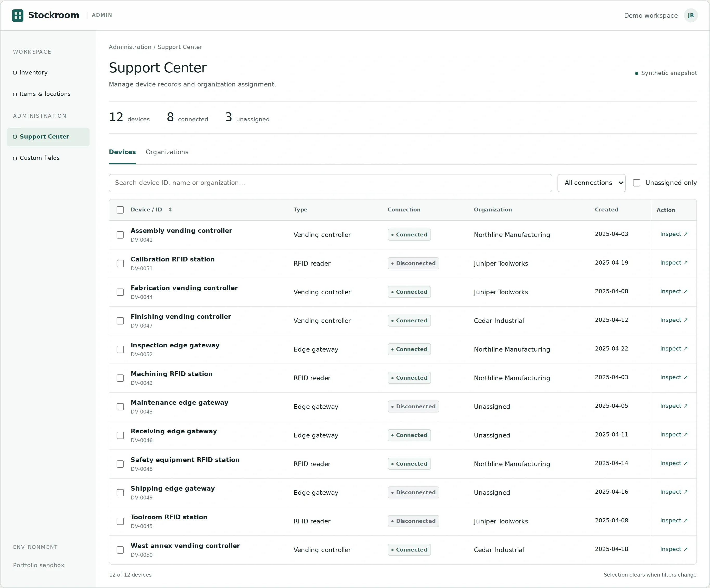Click the Organization column header

[493, 210]
